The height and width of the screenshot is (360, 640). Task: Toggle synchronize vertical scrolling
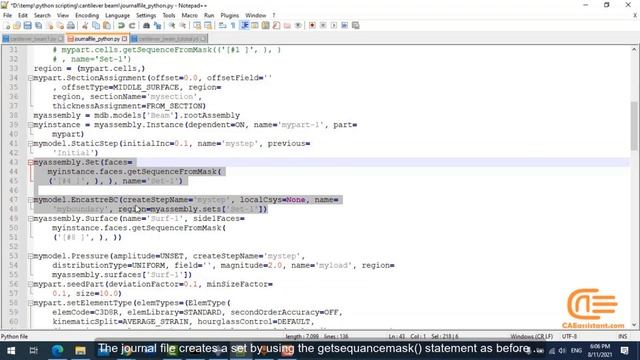197,26
